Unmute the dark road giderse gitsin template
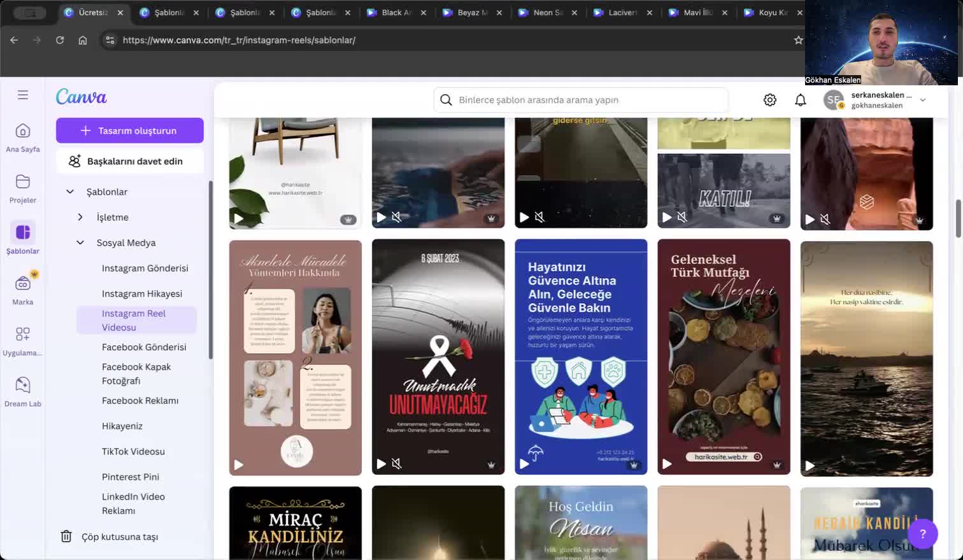The image size is (963, 560). point(539,217)
